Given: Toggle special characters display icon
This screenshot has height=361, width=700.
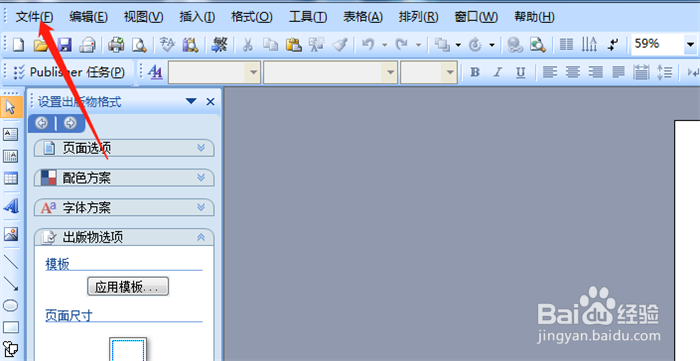Looking at the screenshot, I should [612, 45].
